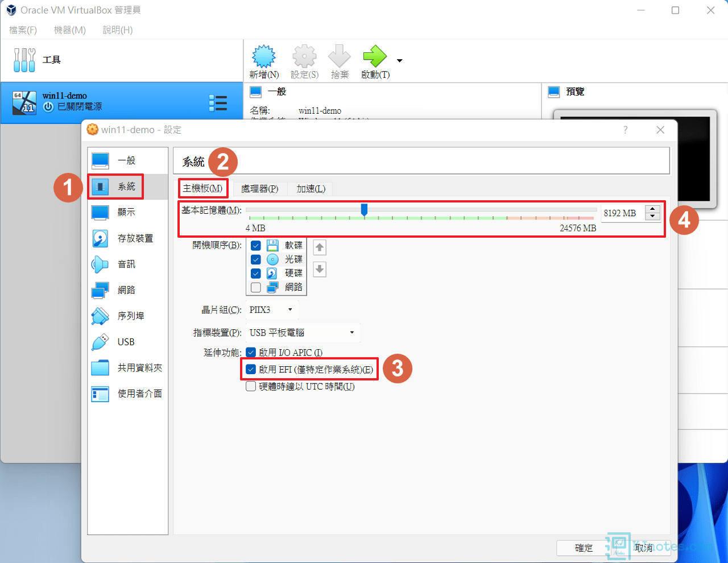Decrease base memory with stepper down arrow
The image size is (728, 563).
653,217
